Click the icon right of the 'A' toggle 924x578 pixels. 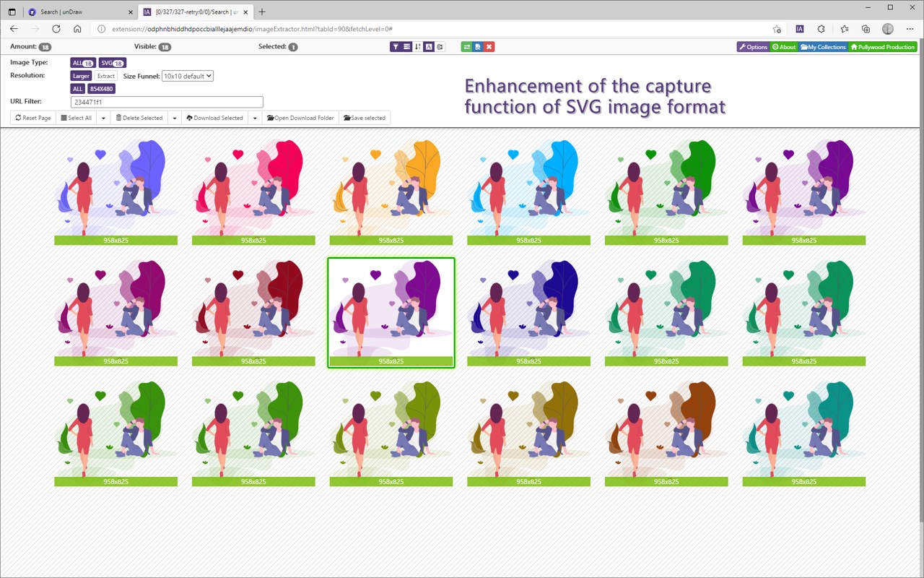[x=440, y=47]
